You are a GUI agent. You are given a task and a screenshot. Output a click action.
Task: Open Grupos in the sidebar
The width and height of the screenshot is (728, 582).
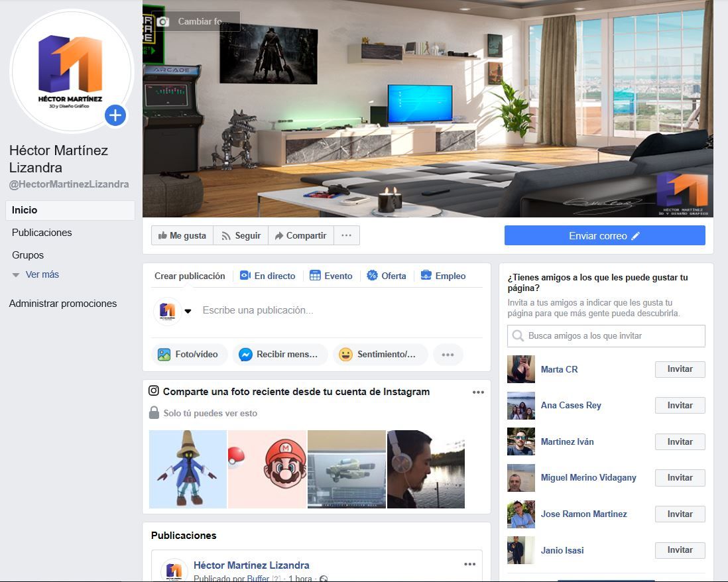28,255
